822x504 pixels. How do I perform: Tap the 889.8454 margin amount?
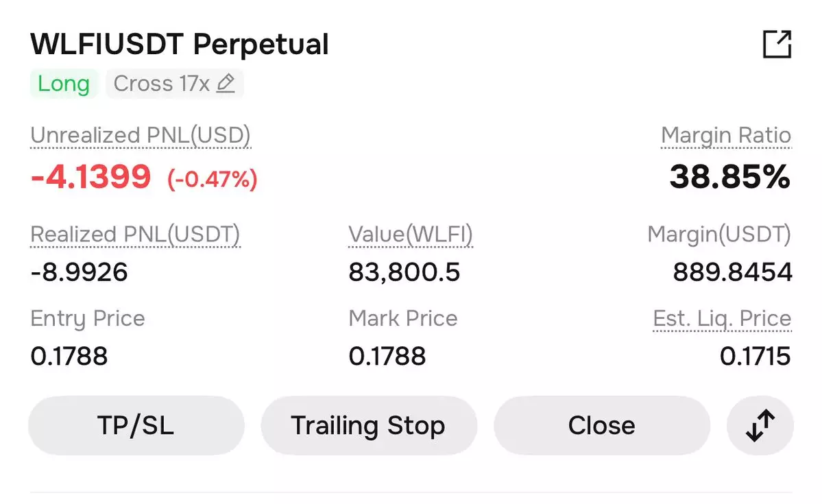(x=732, y=273)
